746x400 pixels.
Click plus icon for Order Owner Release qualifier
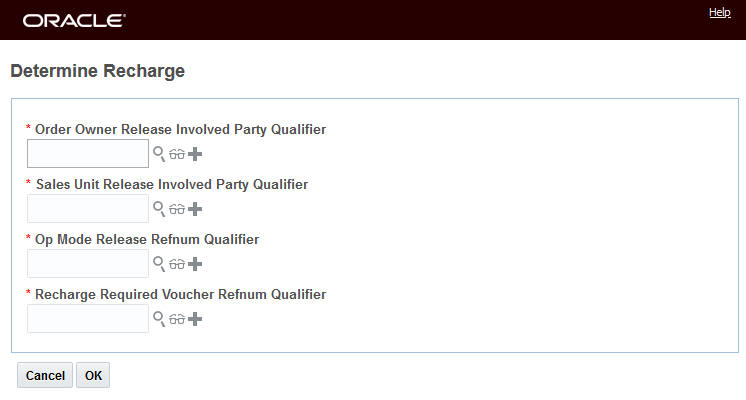(x=195, y=154)
